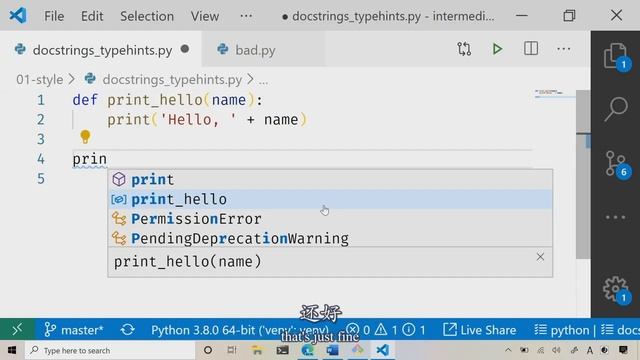Open Task View on the taskbar
640x360 pixels.
tap(232, 350)
